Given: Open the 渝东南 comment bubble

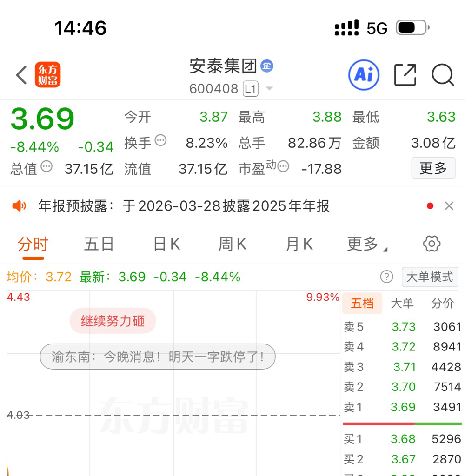Looking at the screenshot, I should click(x=158, y=357).
